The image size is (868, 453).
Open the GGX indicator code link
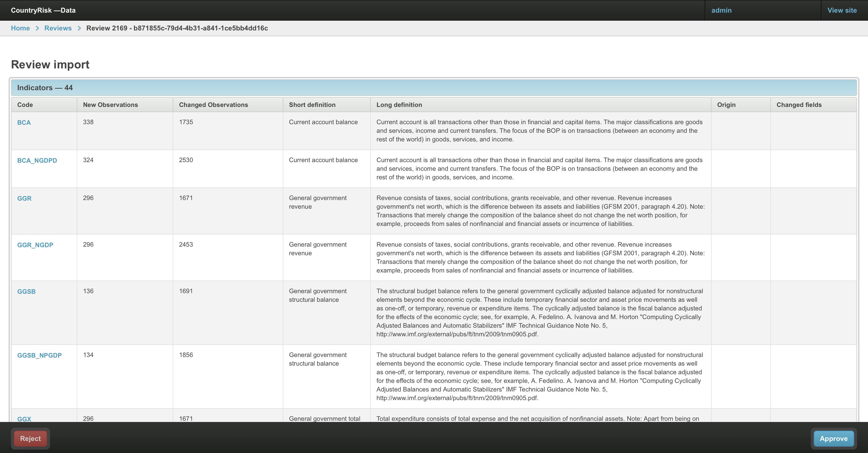24,419
